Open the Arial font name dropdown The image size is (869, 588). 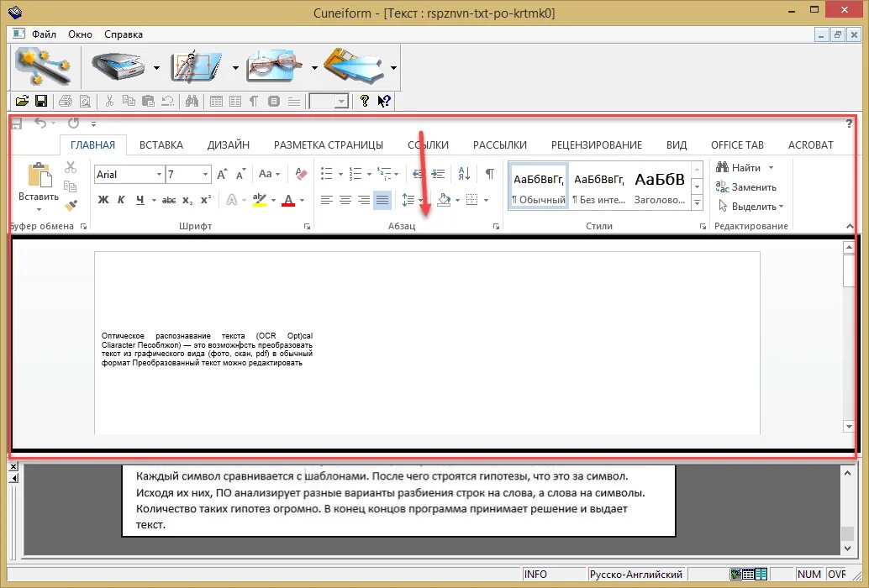point(159,175)
